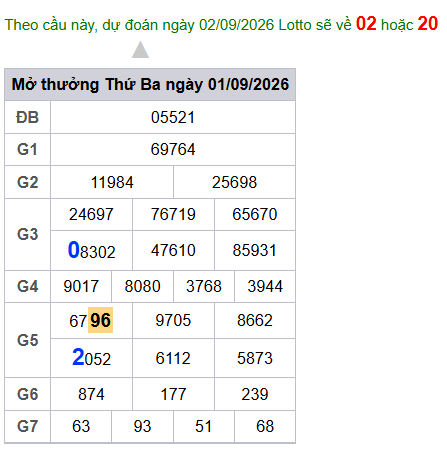Click G3 number 76719

pyautogui.click(x=173, y=214)
